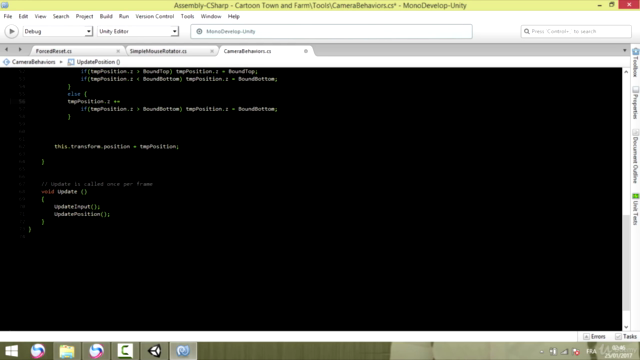Click the '// Update is called once per frame' comment

(x=97, y=184)
